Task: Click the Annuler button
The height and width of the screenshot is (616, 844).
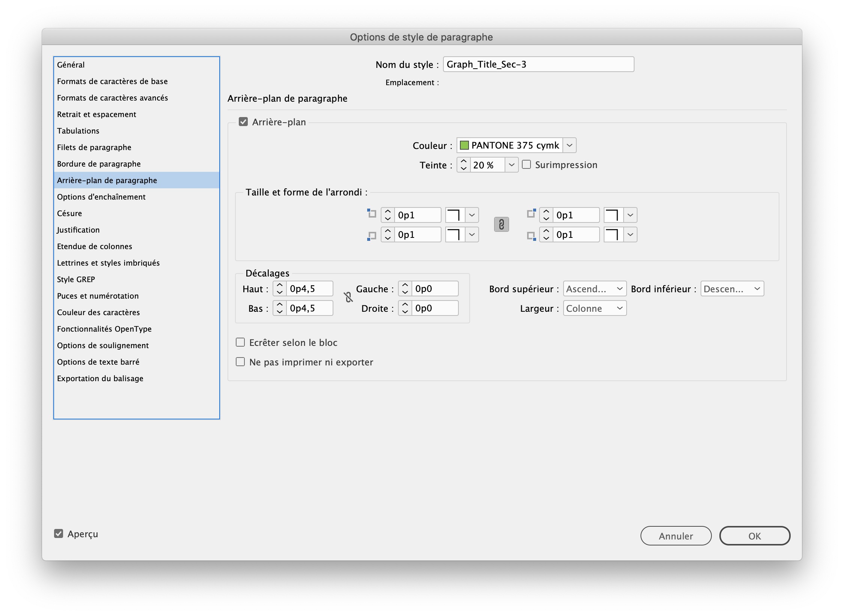Action: pyautogui.click(x=675, y=536)
